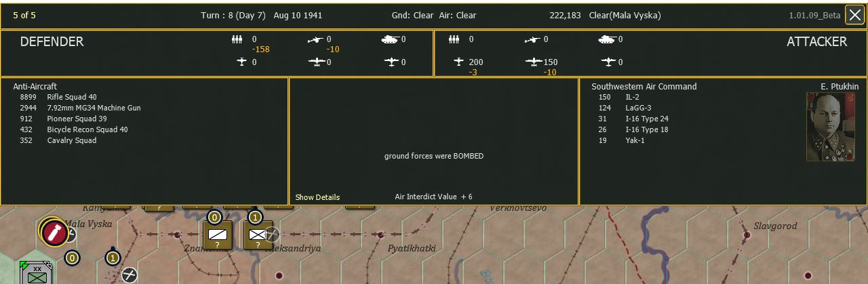Viewport: 868px width, 284px height.
Task: Click the defender utility aircraft icon
Action: pyautogui.click(x=391, y=62)
